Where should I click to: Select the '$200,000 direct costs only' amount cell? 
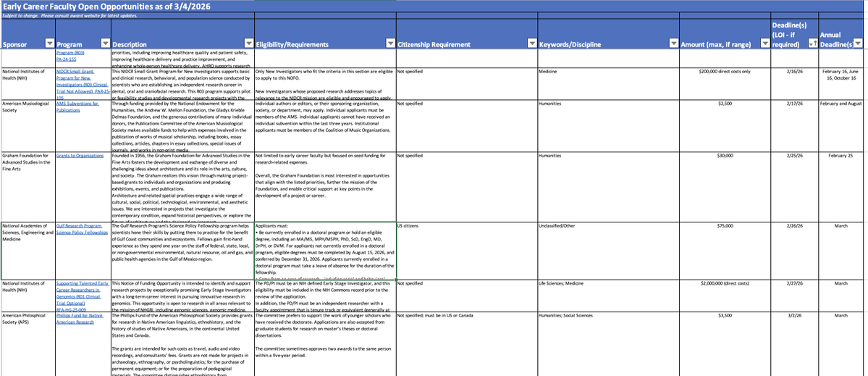pos(725,83)
